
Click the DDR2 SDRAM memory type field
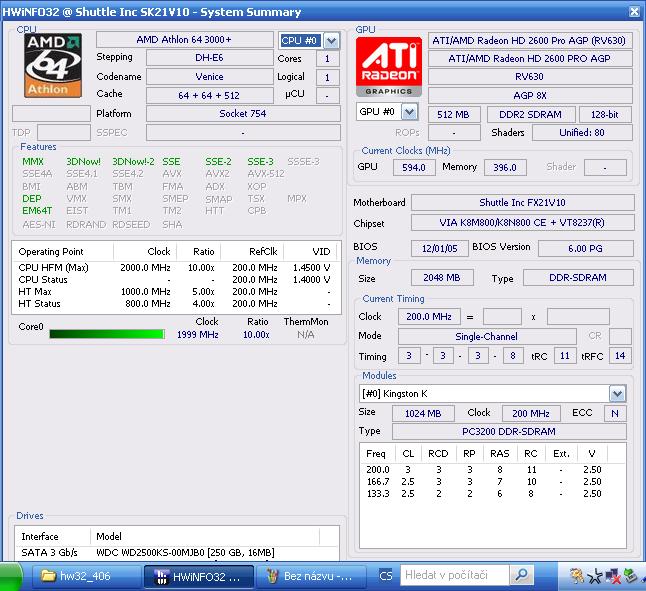(x=531, y=114)
